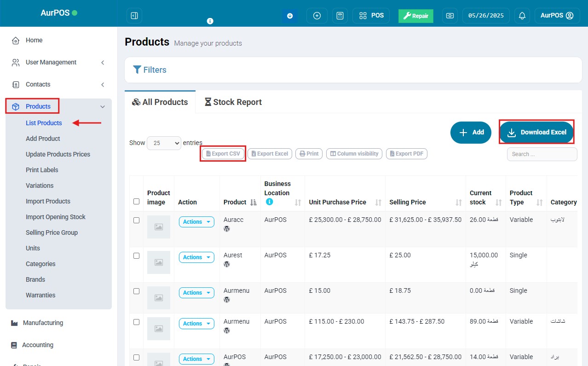Click the WordPress icon under Aurest
The height and width of the screenshot is (366, 588).
[227, 264]
